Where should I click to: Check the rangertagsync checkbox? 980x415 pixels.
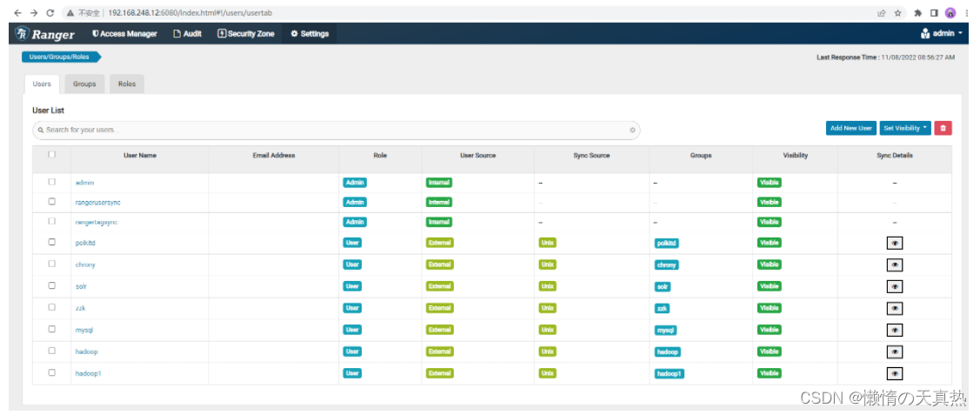click(52, 221)
